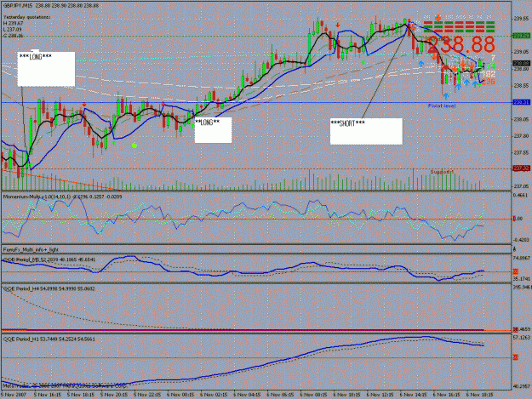Click the red down arrow above signal grid
This screenshot has width=532, height=399.
click(438, 17)
